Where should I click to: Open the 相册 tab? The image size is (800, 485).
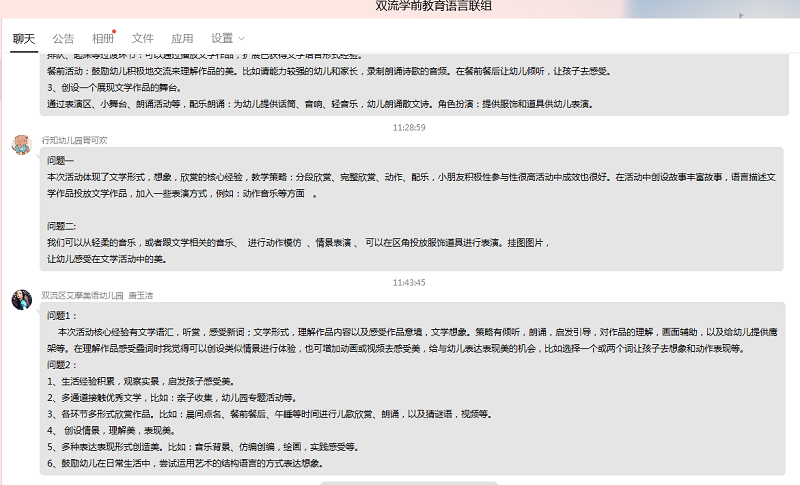pos(102,38)
